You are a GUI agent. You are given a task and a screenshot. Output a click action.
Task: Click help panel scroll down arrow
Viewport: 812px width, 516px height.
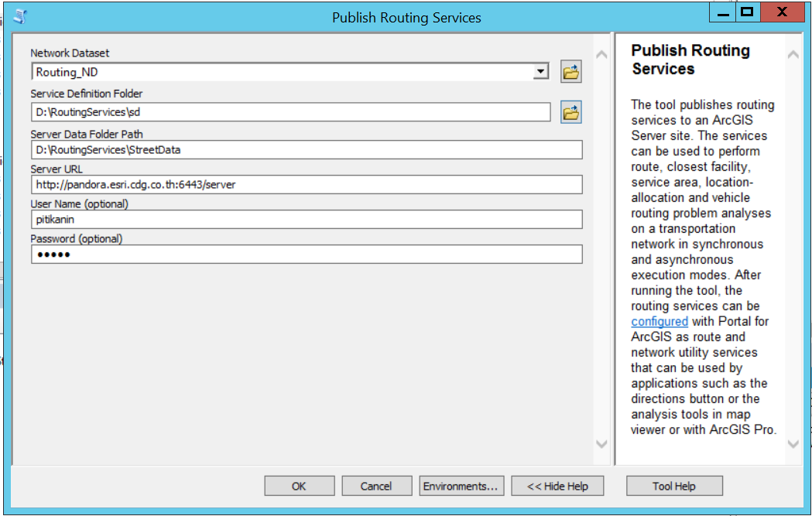793,443
